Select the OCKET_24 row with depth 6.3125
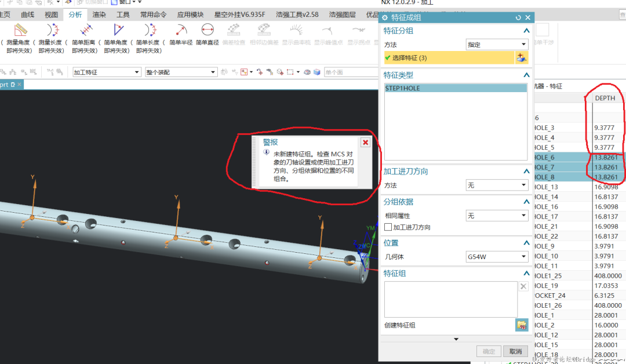Viewport: 626px width, 364px height. 580,296
